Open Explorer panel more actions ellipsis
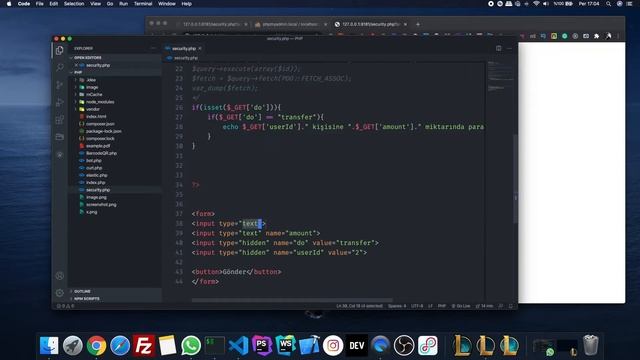640x360 pixels. pyautogui.click(x=153, y=48)
